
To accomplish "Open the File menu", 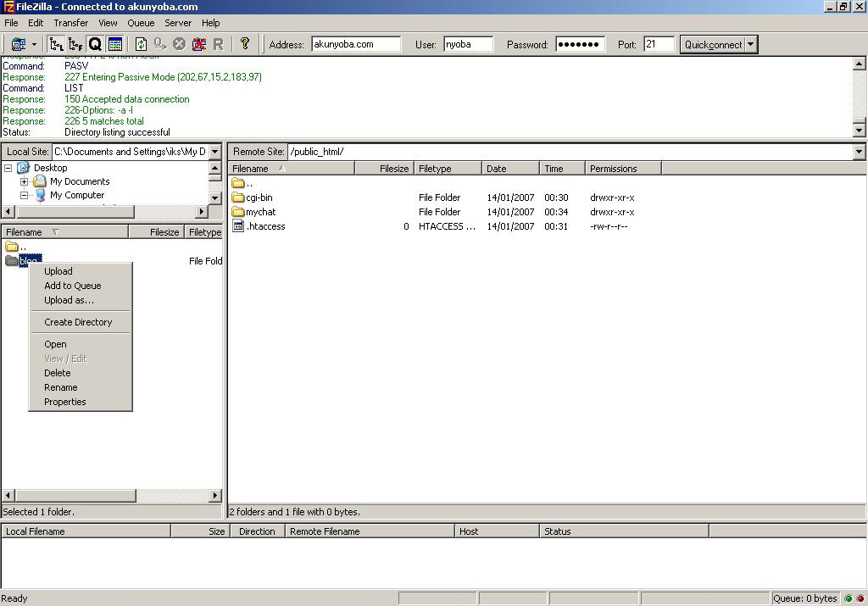I will 11,23.
